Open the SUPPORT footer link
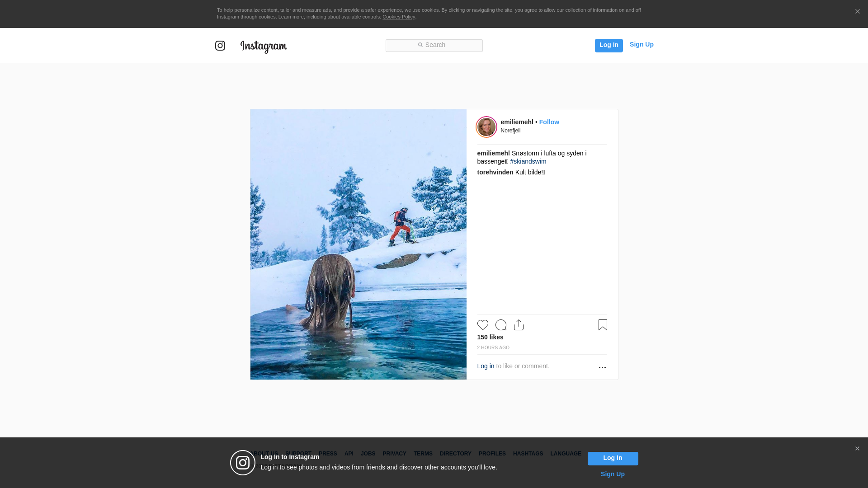The width and height of the screenshot is (868, 488). [x=298, y=454]
